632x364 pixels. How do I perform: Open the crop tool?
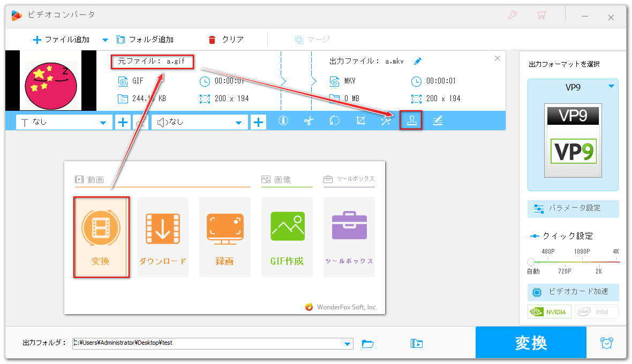360,120
